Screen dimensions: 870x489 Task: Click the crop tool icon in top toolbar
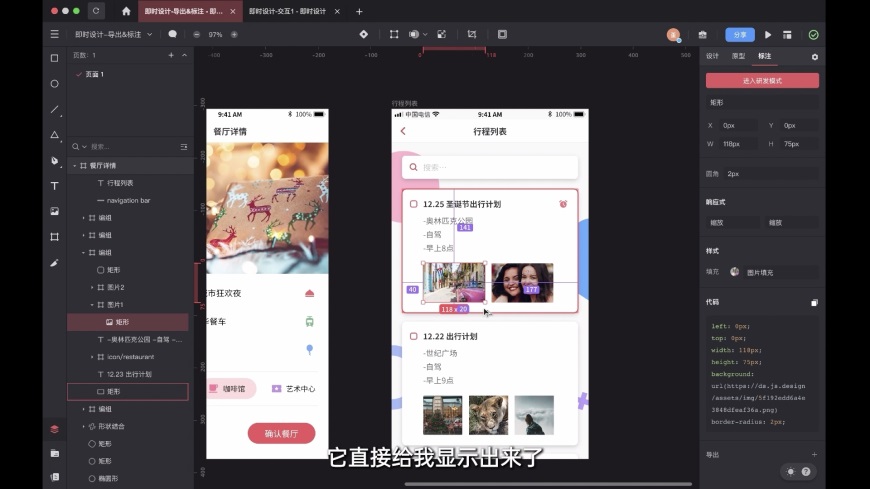472,34
